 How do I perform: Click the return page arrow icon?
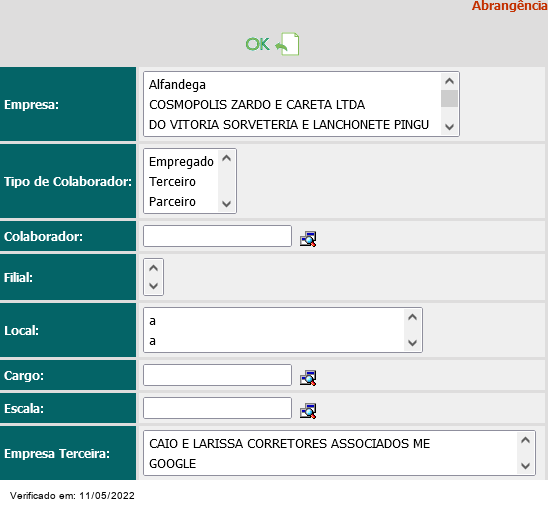[x=287, y=44]
